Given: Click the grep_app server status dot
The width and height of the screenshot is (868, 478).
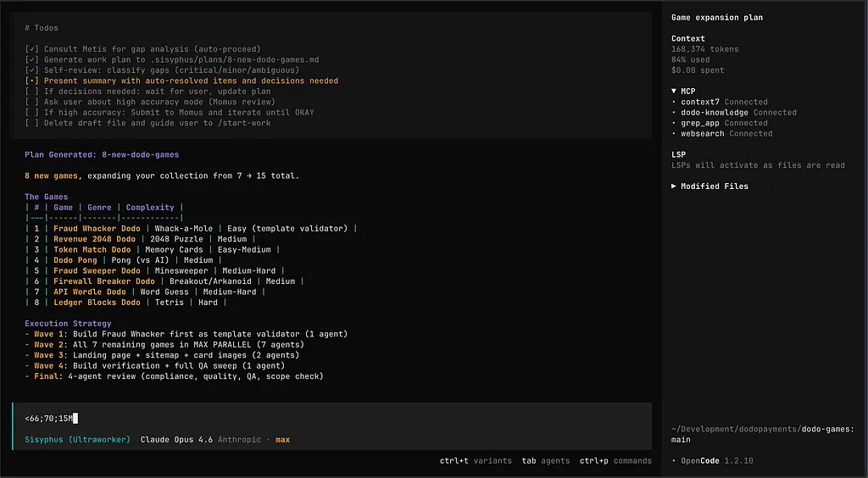Looking at the screenshot, I should [x=674, y=123].
